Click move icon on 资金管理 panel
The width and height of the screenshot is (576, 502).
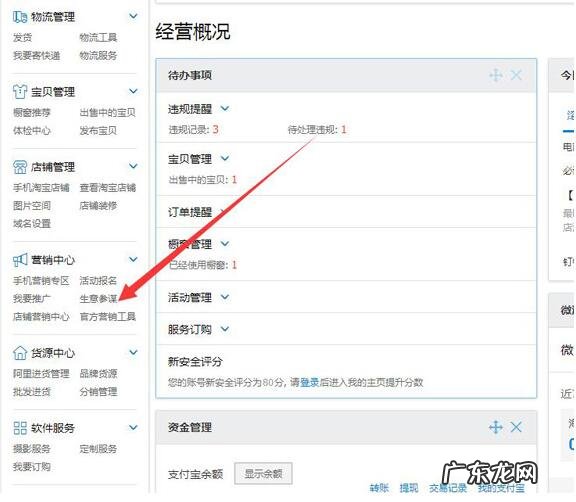click(x=496, y=427)
